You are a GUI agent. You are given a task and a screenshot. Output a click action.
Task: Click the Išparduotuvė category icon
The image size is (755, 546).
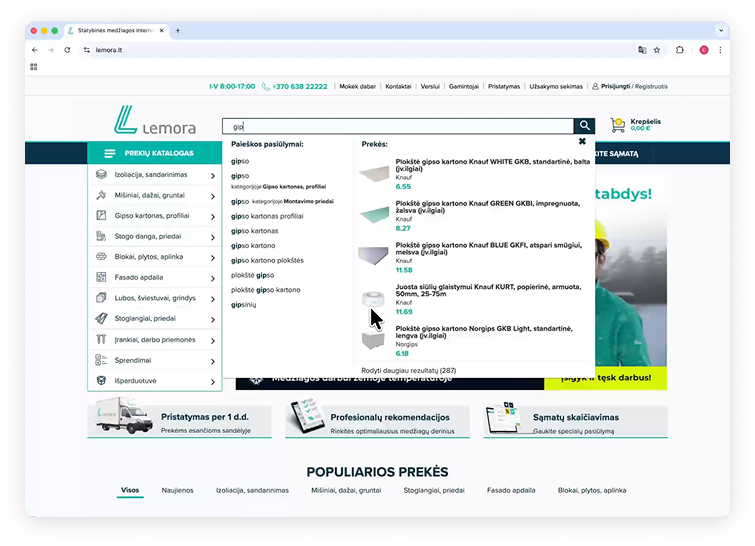tap(101, 380)
